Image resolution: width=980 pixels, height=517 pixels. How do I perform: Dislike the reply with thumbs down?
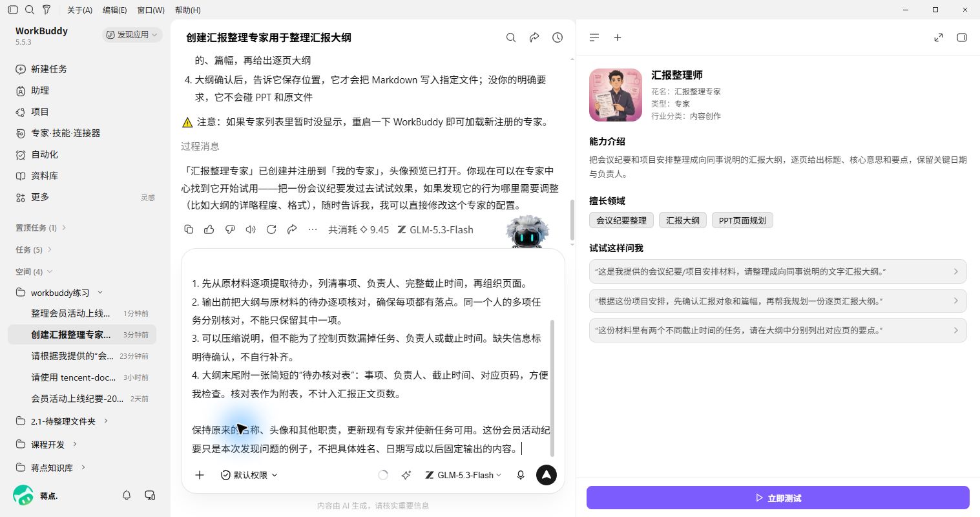pos(230,229)
